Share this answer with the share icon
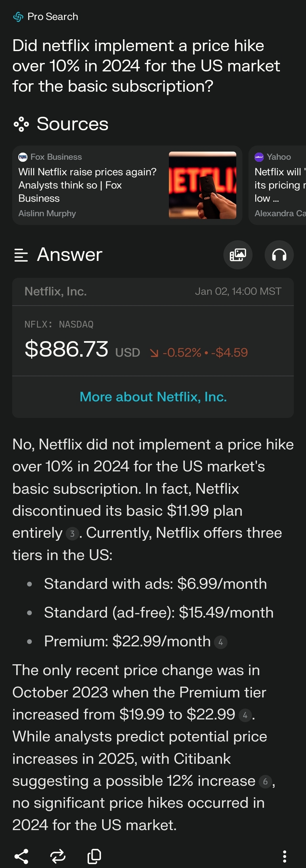The image size is (306, 868). [21, 856]
